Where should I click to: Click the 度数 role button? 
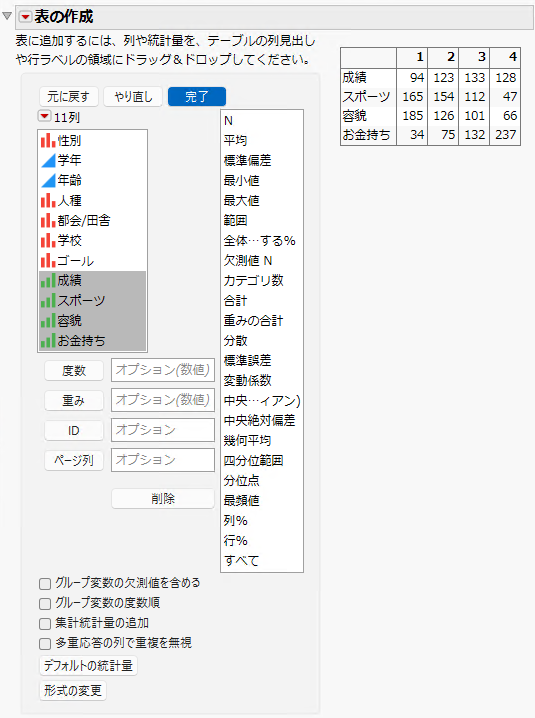[x=74, y=370]
